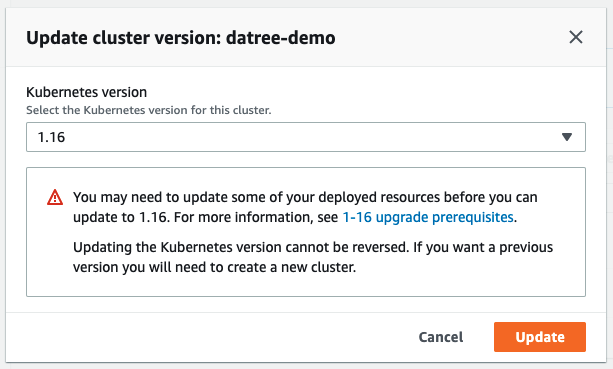The height and width of the screenshot is (369, 613).
Task: Click 'Select the Kubernetes version for this cluster' hint
Action: 149,110
